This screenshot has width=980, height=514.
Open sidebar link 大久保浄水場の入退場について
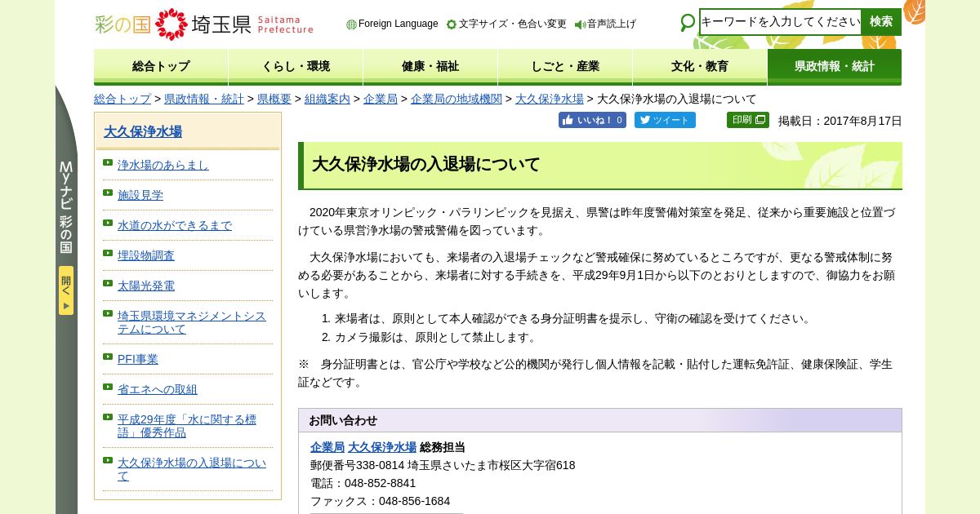click(x=192, y=469)
